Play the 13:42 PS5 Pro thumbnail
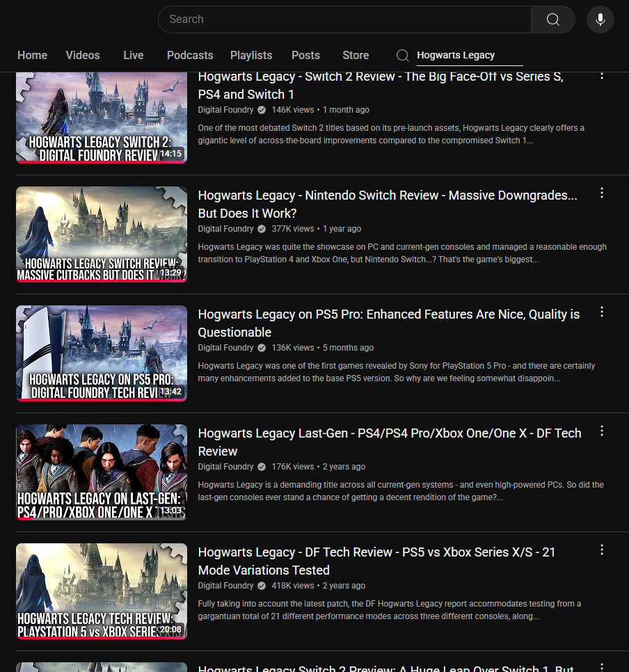Viewport: 629px width, 672px height. pyautogui.click(x=102, y=353)
